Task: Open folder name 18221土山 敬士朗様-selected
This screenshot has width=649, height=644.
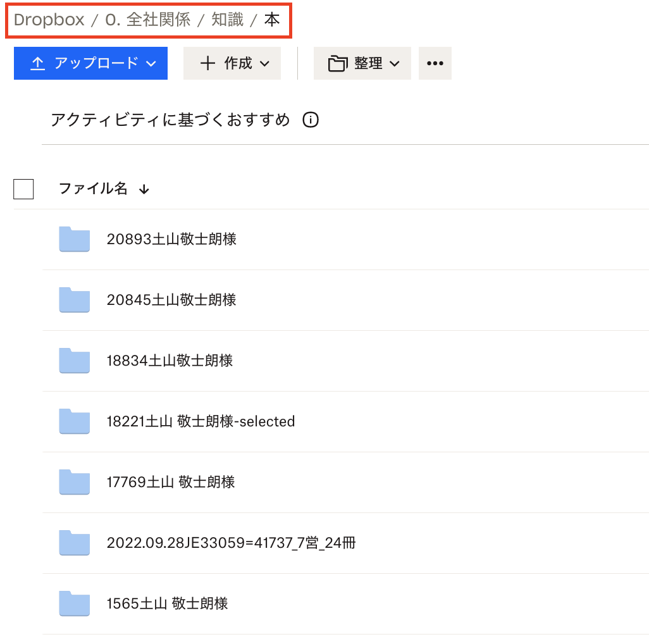Action: tap(201, 421)
